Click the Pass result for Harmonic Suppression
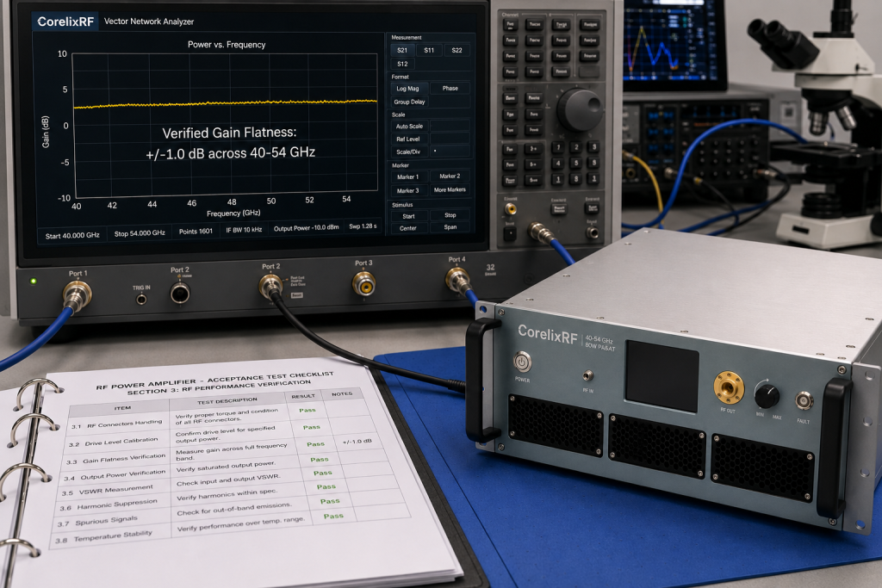The image size is (882, 588). tap(326, 486)
